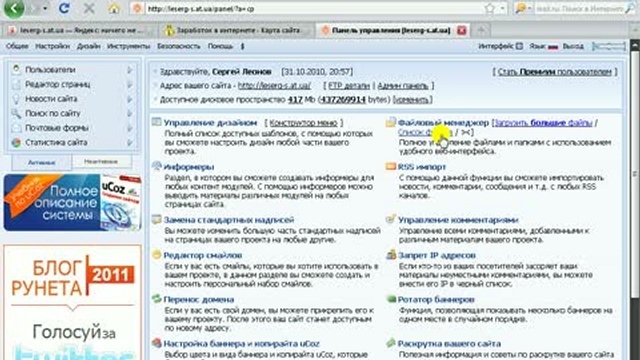Expand the Поиск по сайту submenu arrow
The width and height of the screenshot is (640, 360).
click(x=130, y=113)
